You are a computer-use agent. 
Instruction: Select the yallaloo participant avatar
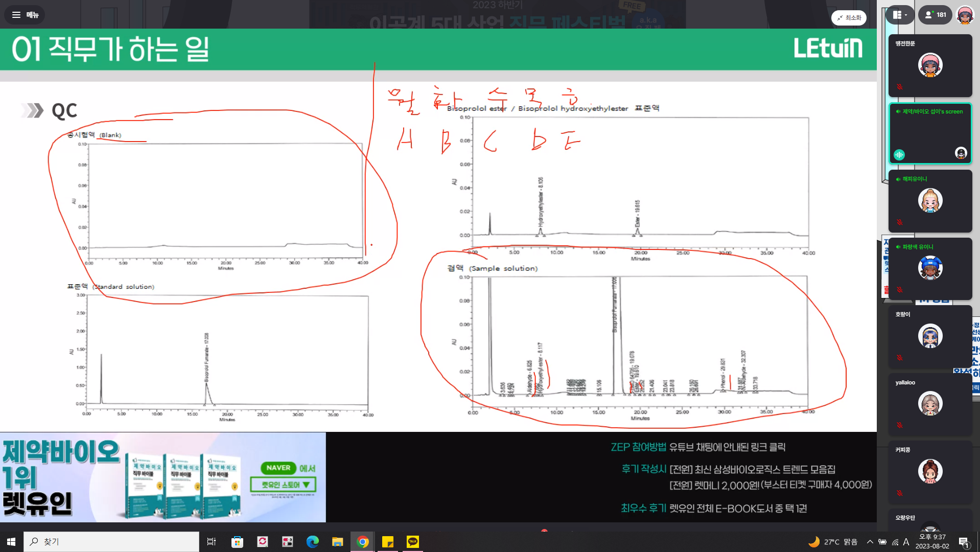[x=930, y=404]
